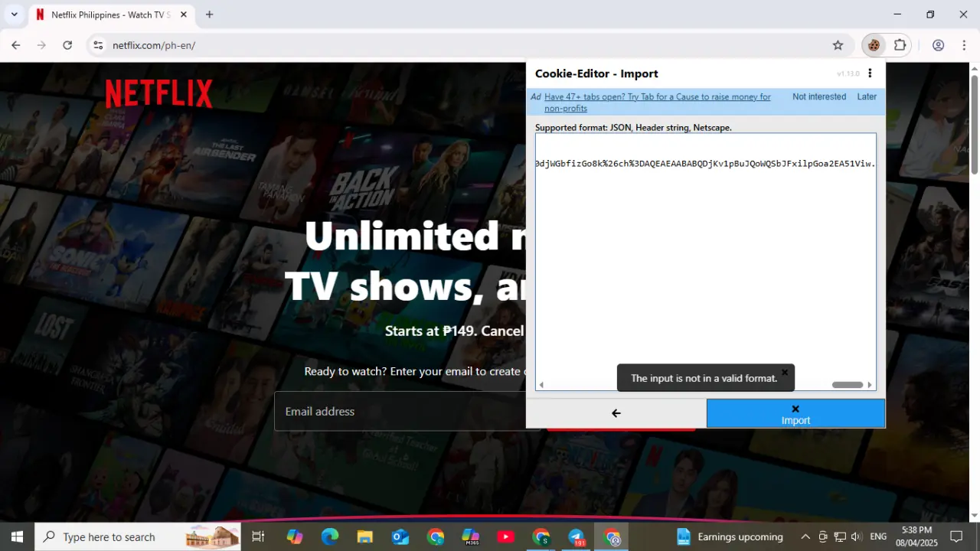Screen dimensions: 980x551
Task: Click Not interested on the ad
Action: 819,96
